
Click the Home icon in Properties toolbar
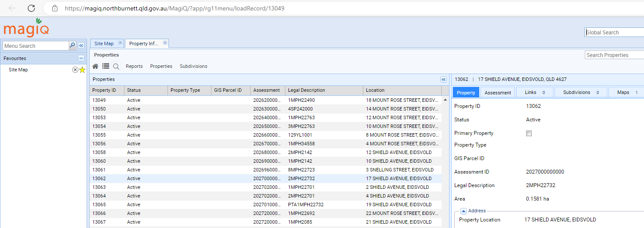tap(95, 66)
